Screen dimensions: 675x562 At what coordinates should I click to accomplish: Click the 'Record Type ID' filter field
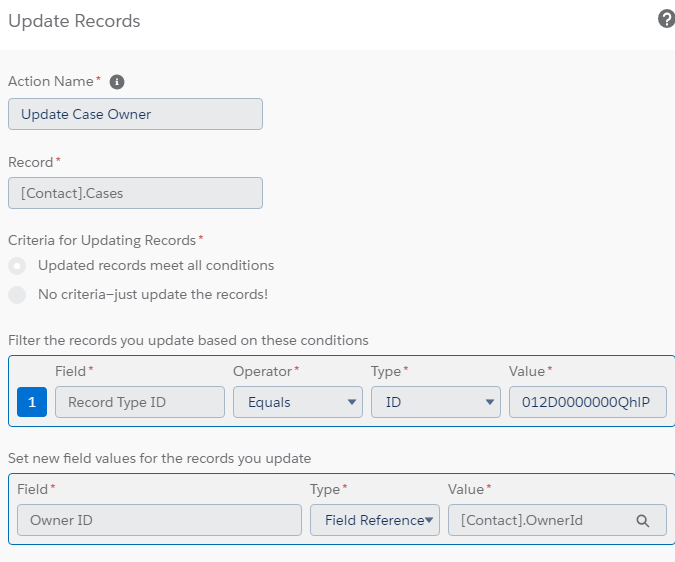[140, 402]
